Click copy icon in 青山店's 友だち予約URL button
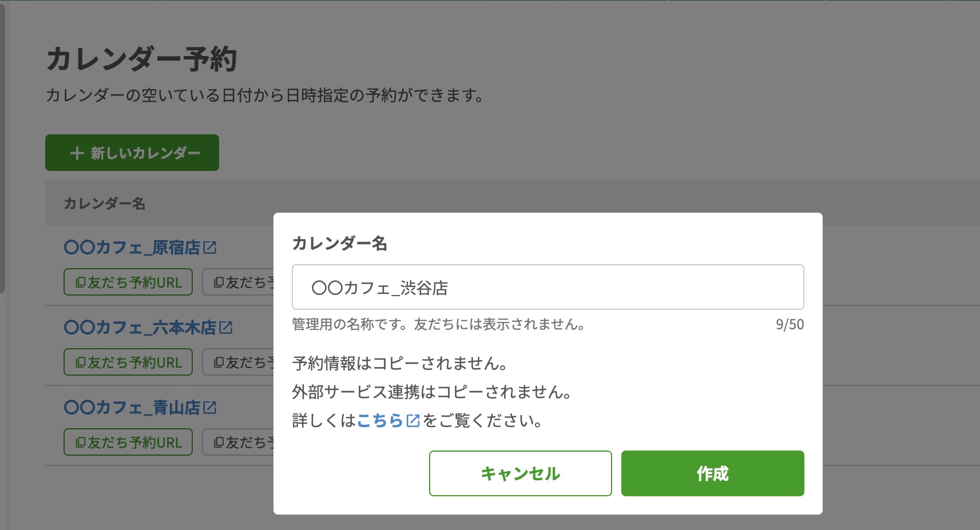 (x=81, y=443)
